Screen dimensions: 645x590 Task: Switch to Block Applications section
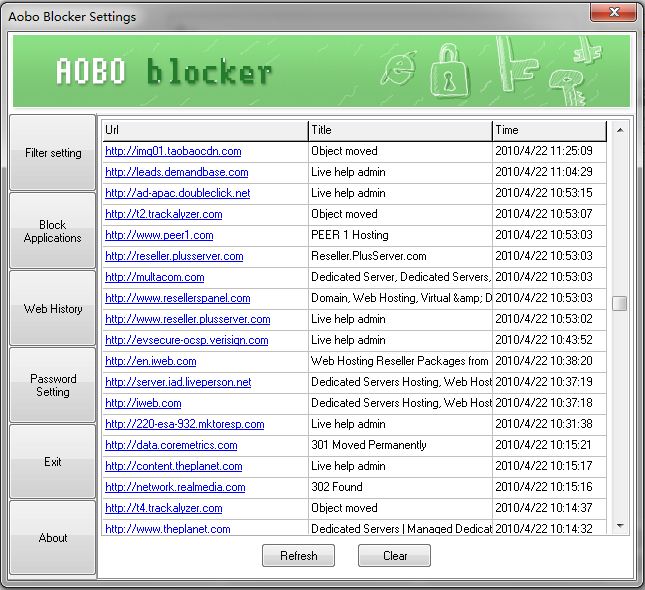click(x=53, y=231)
